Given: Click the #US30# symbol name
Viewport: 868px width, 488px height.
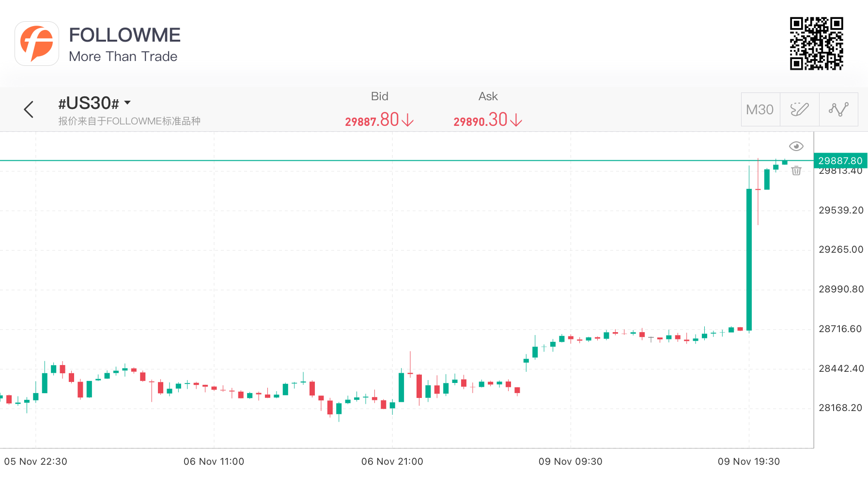Looking at the screenshot, I should pyautogui.click(x=88, y=103).
